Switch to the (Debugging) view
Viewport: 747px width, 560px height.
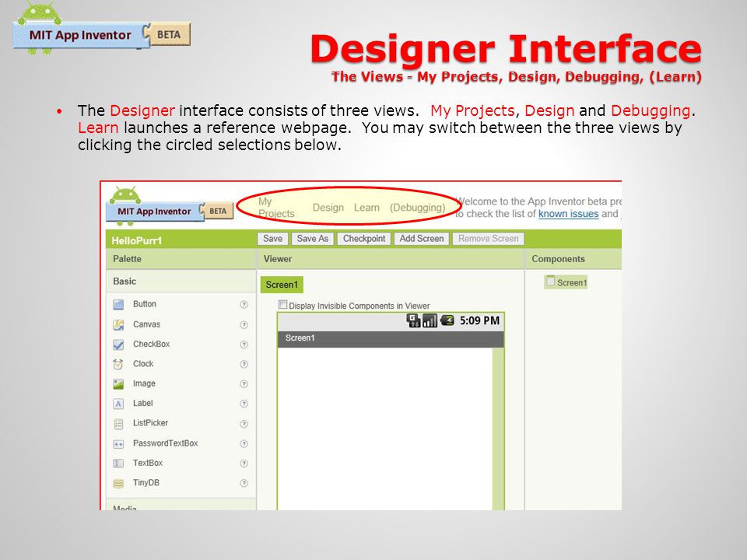[x=417, y=208]
